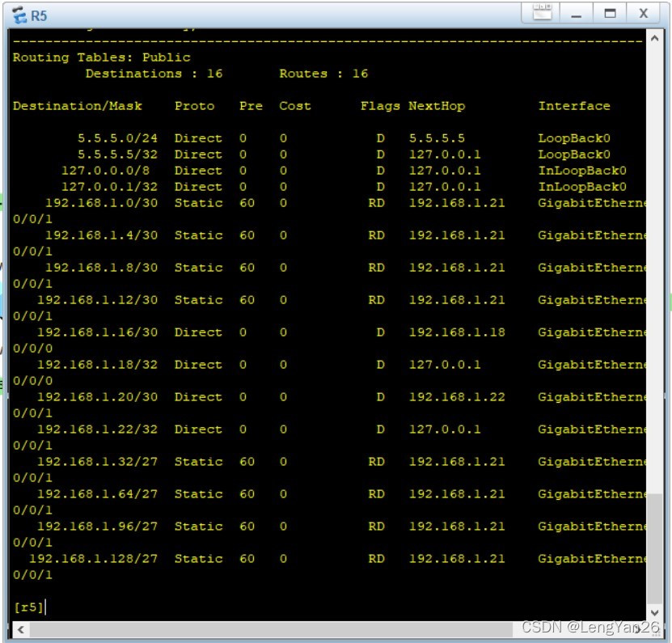Click destination 192.168.1.20/30
Screen dimensions: 672x643
click(x=97, y=397)
